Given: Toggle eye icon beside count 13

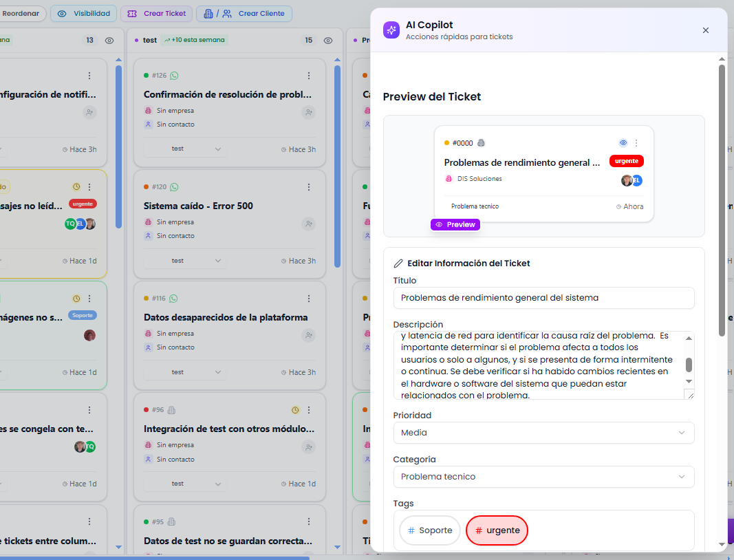Looking at the screenshot, I should point(109,41).
